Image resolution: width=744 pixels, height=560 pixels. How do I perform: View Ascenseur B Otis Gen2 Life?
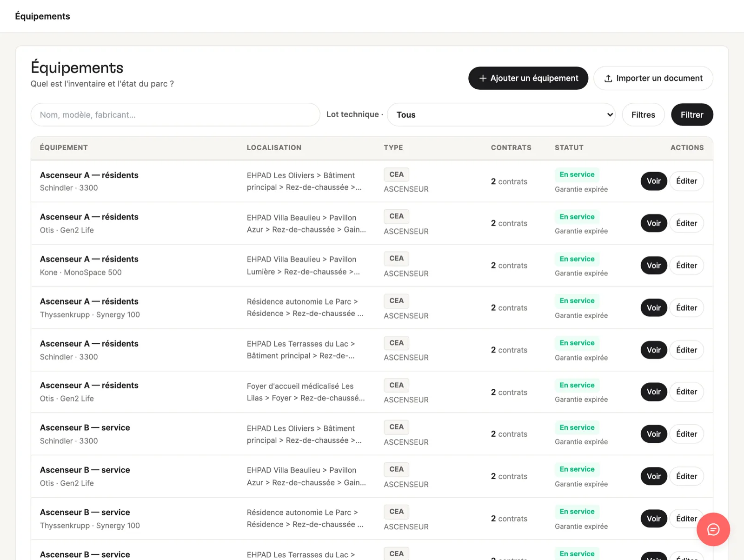654,476
